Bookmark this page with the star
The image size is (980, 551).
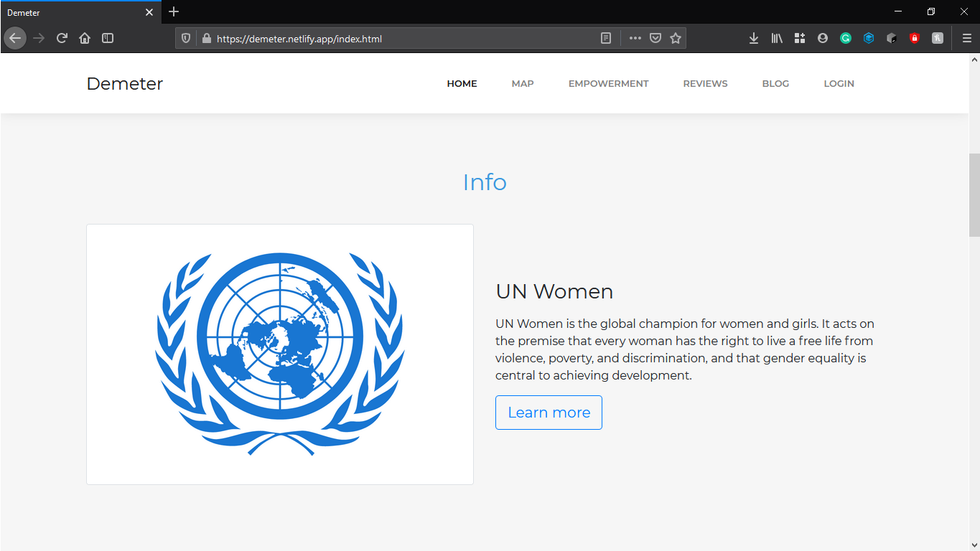click(x=676, y=39)
